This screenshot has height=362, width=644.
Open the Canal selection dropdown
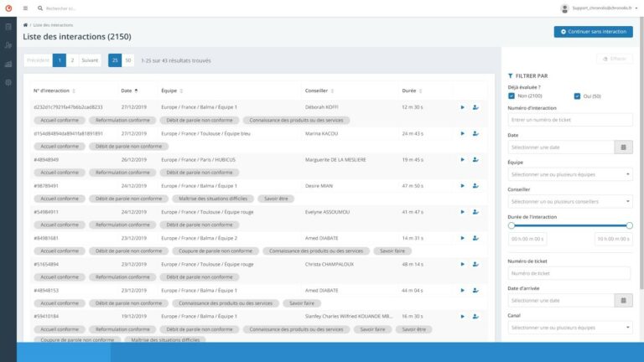point(570,328)
